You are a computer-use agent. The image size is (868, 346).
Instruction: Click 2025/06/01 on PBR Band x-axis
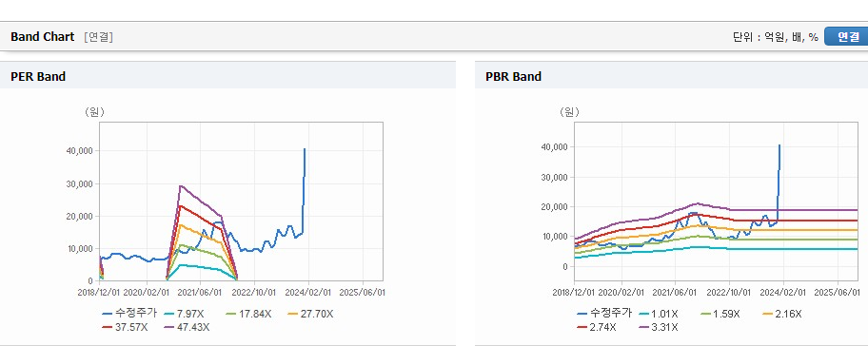pos(837,292)
